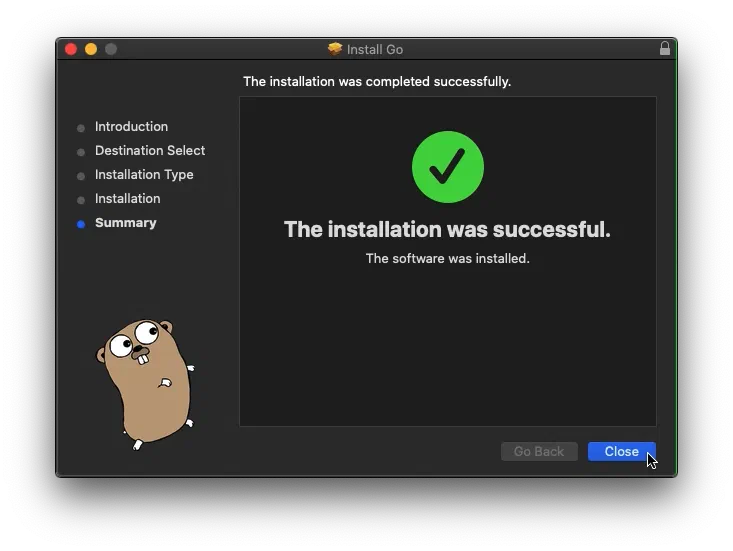Select the Installation Type step label

point(144,175)
